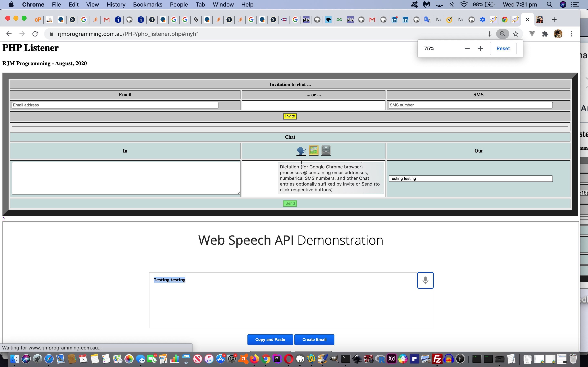Click the Send button in chat panel

pos(290,203)
